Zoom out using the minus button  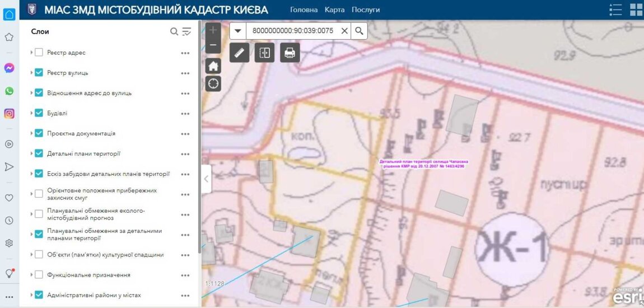pos(213,45)
